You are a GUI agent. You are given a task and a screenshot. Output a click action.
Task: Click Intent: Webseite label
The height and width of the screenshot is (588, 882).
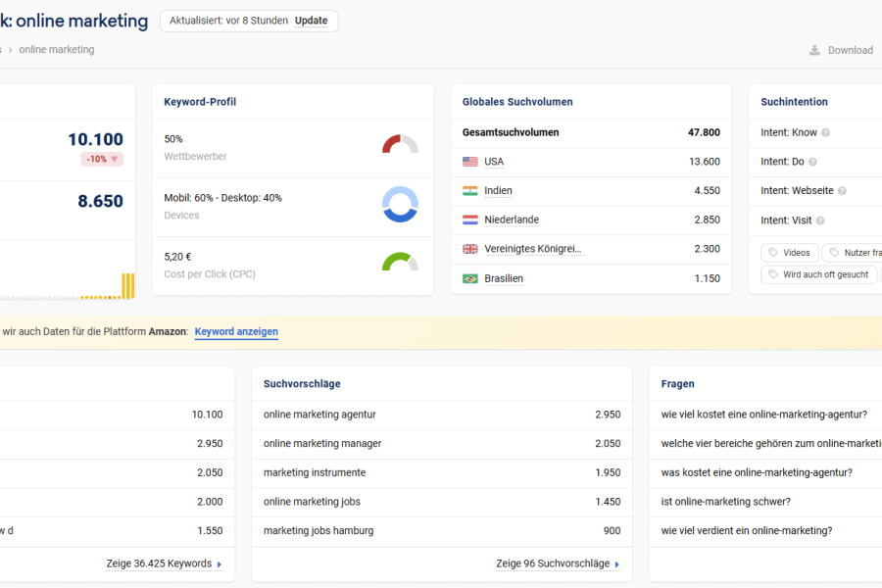(x=797, y=191)
